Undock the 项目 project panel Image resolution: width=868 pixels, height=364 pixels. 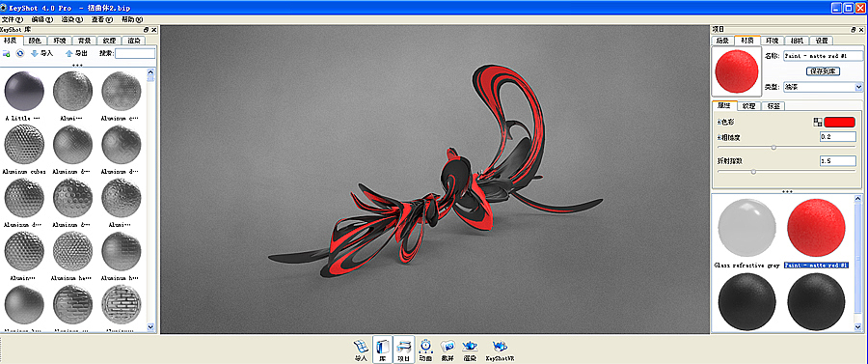tap(854, 29)
